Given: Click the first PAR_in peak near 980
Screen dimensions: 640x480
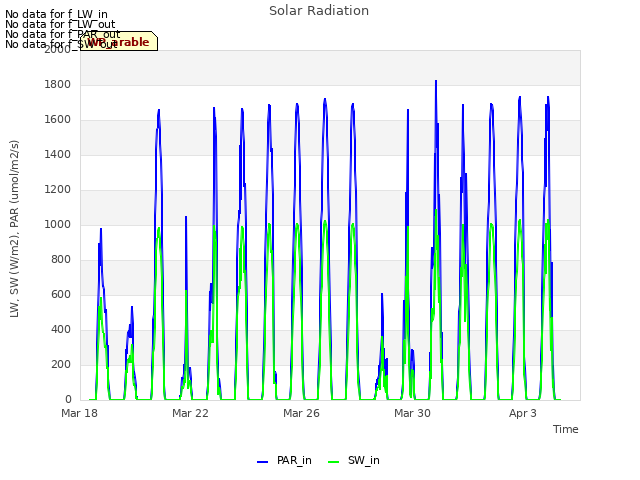Looking at the screenshot, I should (101, 229).
